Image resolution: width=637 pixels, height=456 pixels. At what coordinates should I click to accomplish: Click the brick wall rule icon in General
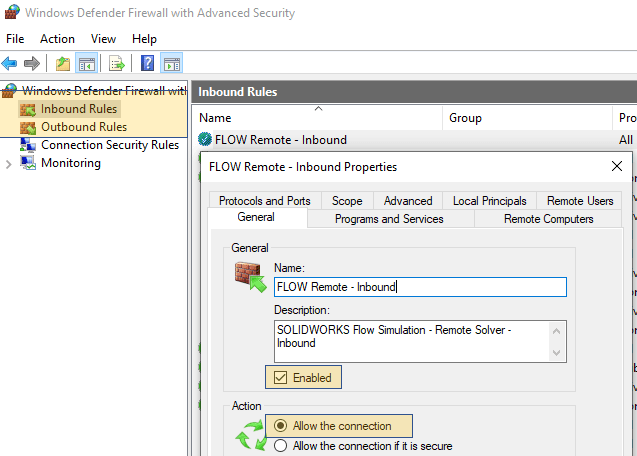250,277
